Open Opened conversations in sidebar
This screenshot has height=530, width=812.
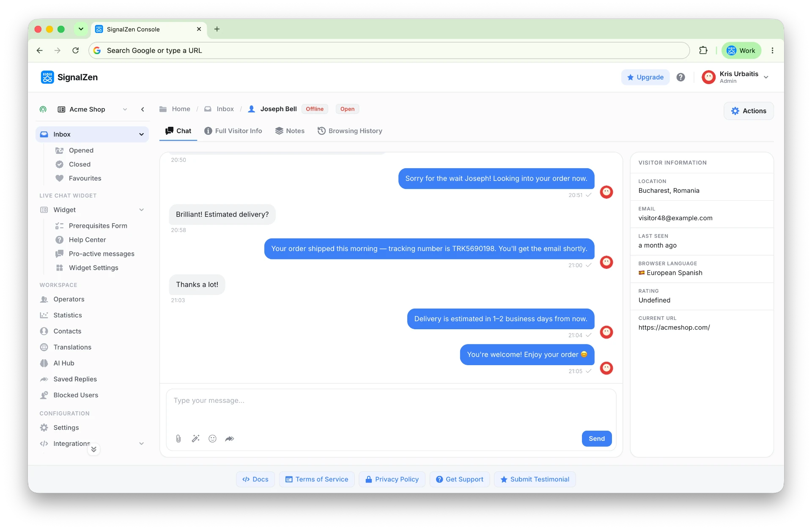pos(81,150)
